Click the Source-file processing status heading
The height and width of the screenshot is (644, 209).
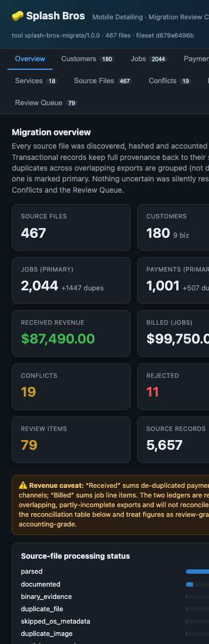[76, 556]
